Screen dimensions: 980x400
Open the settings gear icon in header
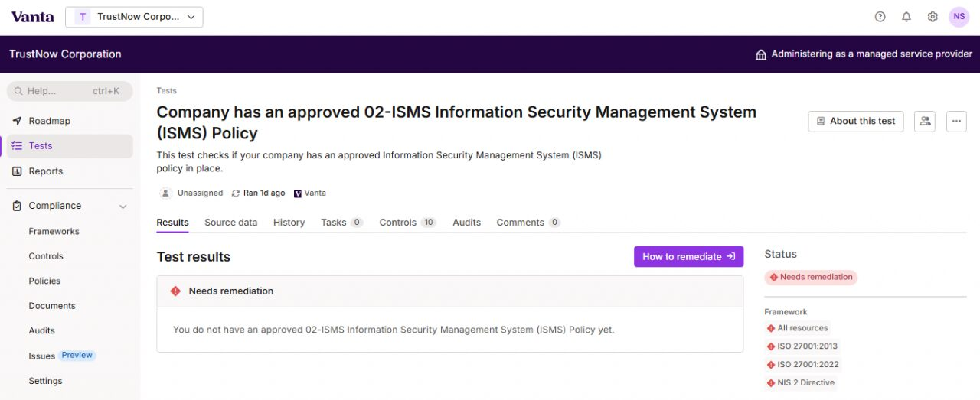tap(933, 17)
